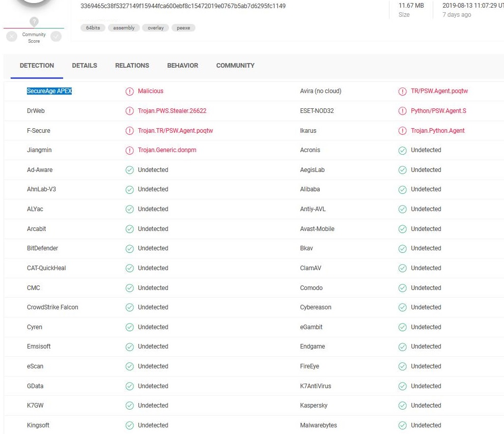This screenshot has width=504, height=434.
Task: Click the green check icon in the AhnLab-V3 row
Action: coord(129,190)
